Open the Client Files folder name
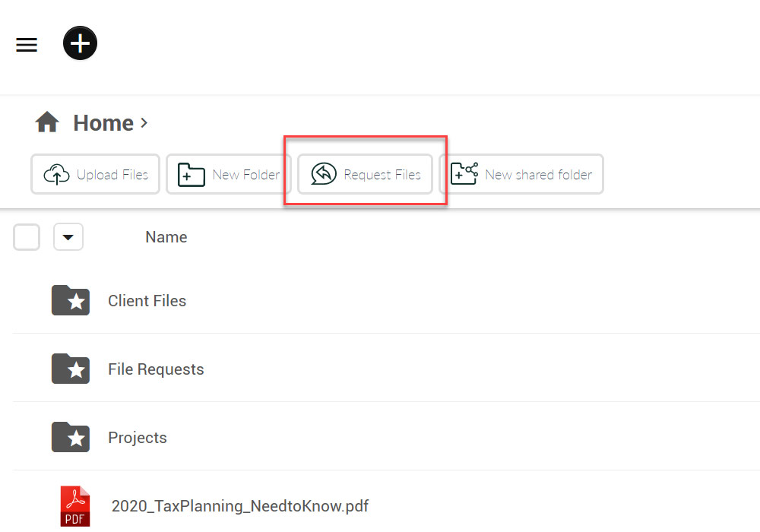760x532 pixels. point(147,301)
